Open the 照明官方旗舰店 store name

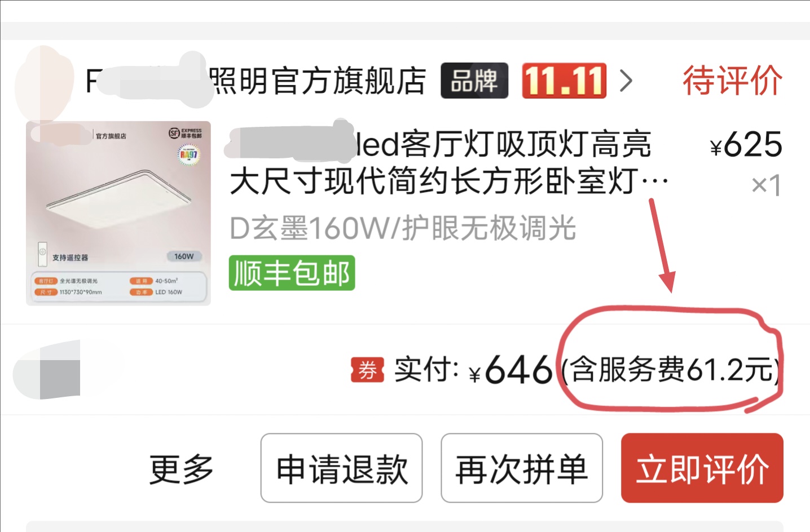coord(256,81)
